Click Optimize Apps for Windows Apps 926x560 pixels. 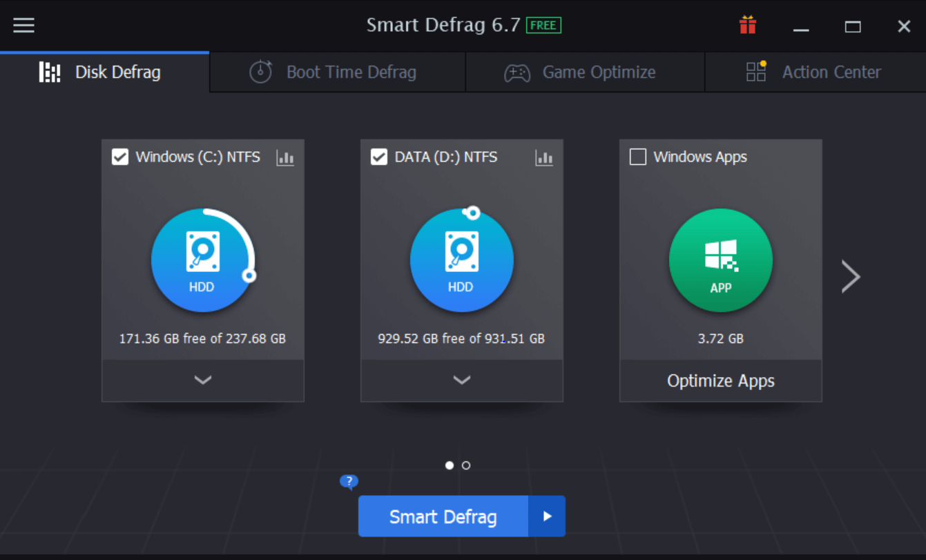coord(720,380)
